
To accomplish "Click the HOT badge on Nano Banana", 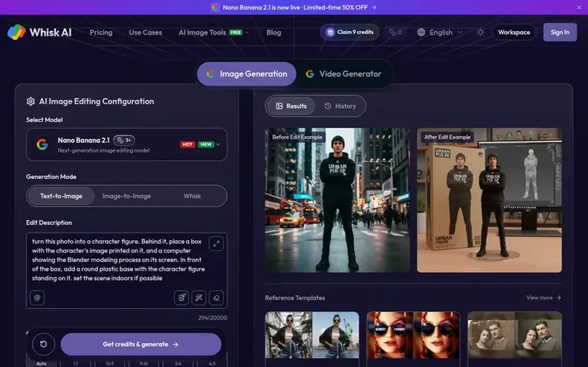I will pyautogui.click(x=187, y=144).
